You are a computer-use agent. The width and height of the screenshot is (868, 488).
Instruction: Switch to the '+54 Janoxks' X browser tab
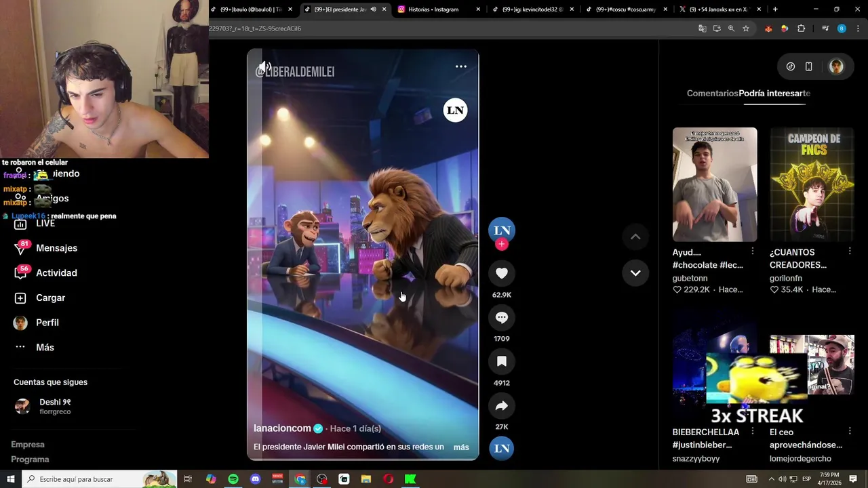click(719, 9)
